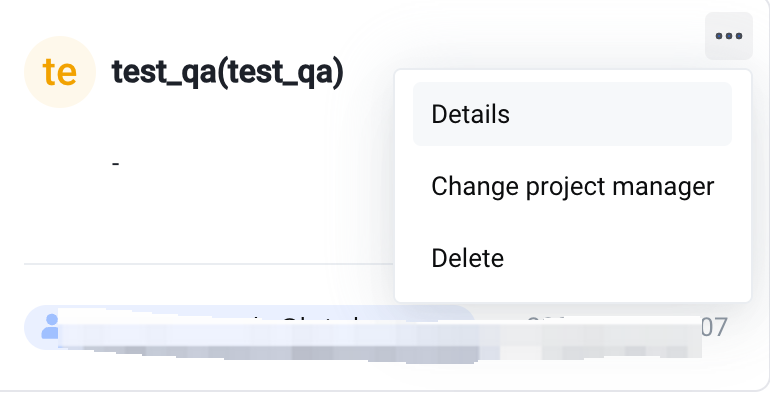Select Delete in the project menu

point(572,258)
